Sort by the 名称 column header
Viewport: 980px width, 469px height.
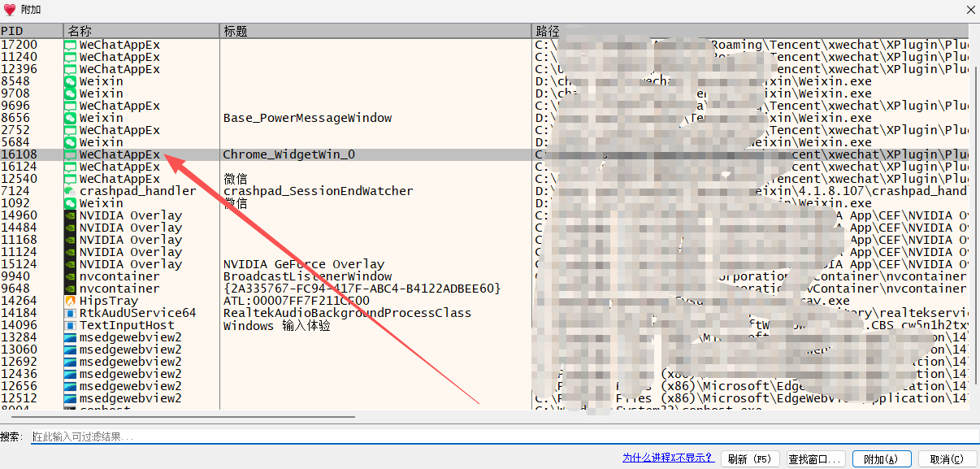141,31
